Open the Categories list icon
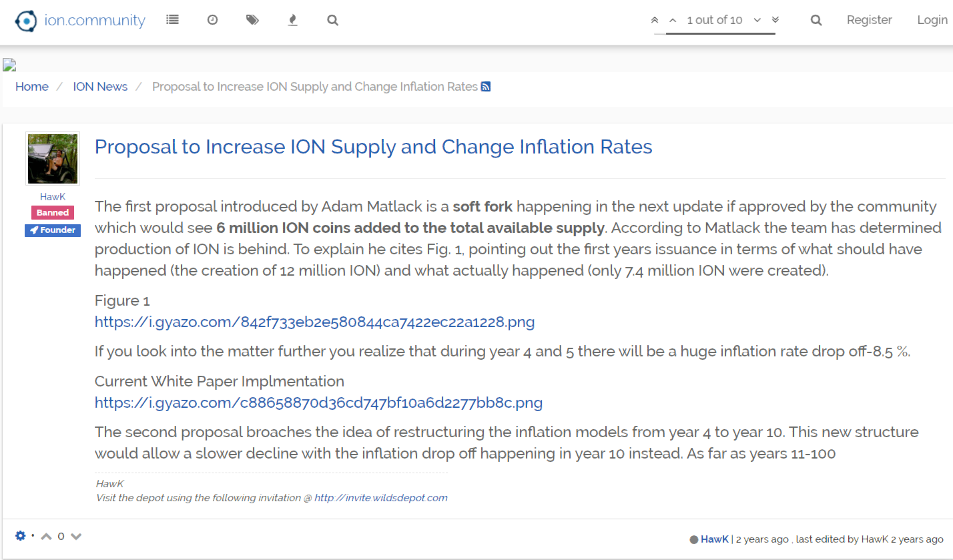 pyautogui.click(x=173, y=20)
